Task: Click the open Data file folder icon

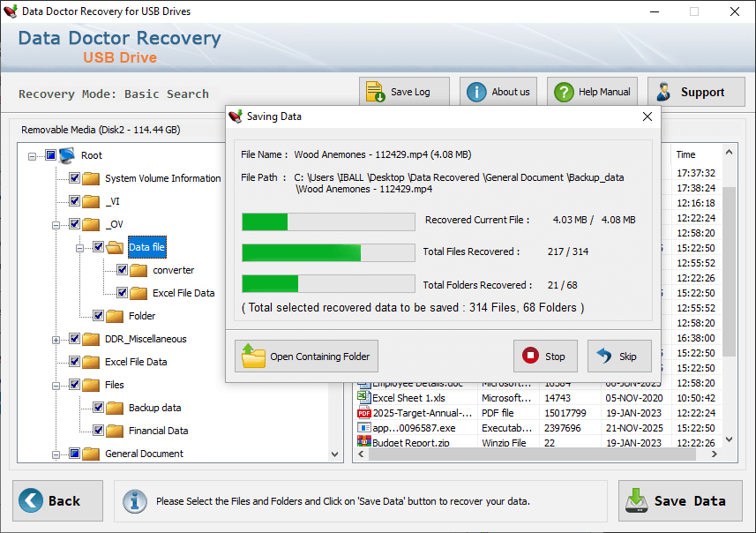Action: [115, 247]
